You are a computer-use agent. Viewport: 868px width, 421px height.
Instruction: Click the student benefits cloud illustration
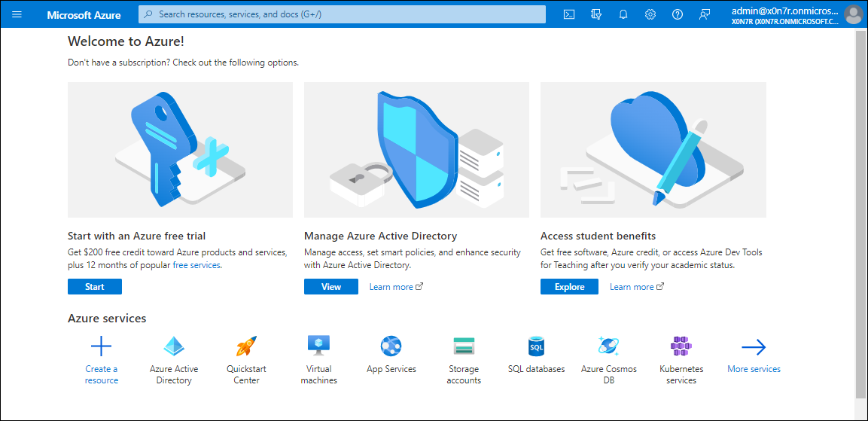(653, 150)
